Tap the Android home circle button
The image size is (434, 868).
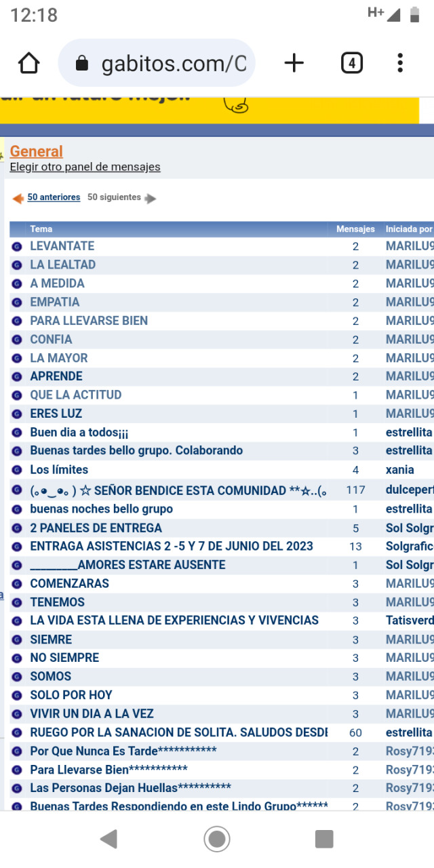(217, 840)
